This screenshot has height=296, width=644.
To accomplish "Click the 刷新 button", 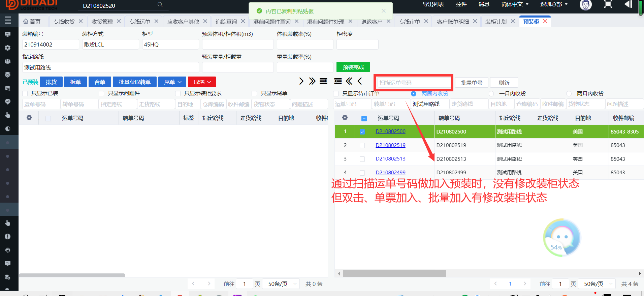I will click(504, 83).
